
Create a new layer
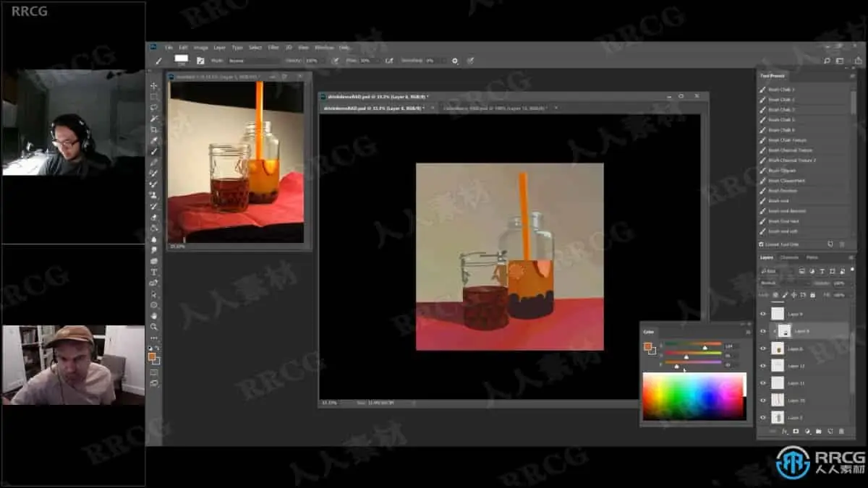pyautogui.click(x=830, y=431)
